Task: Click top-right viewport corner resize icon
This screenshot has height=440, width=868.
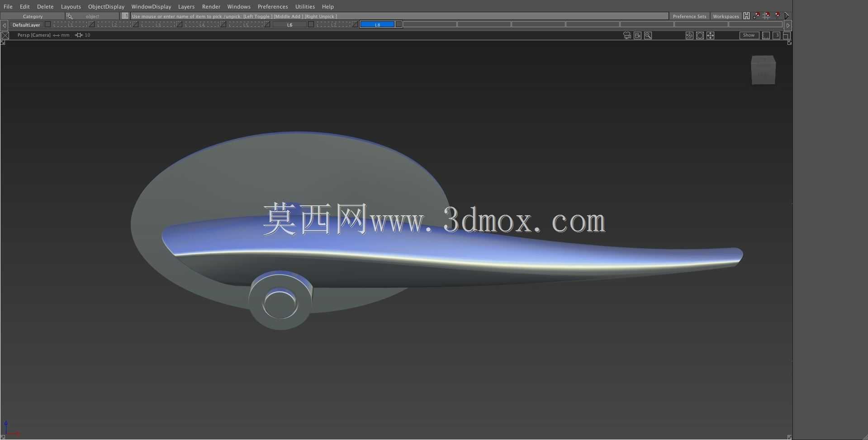Action: pyautogui.click(x=789, y=43)
